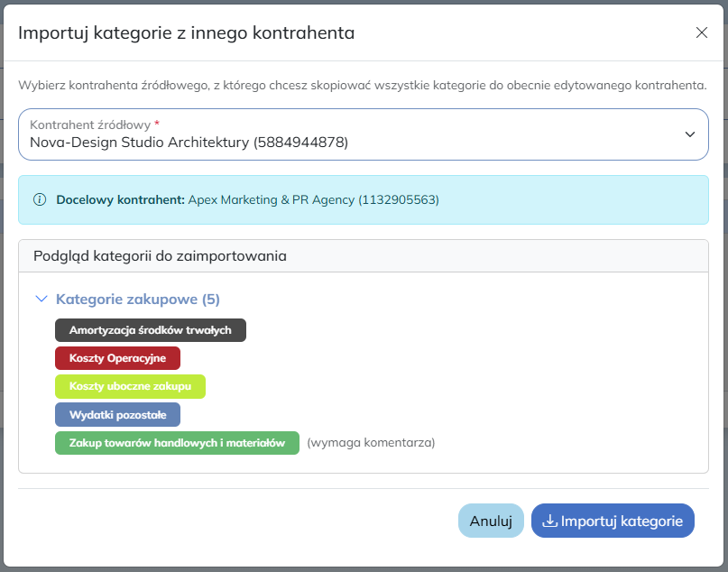This screenshot has height=572, width=728.
Task: Click the dark Amortyzacja środków trwałych tag
Action: pos(150,330)
